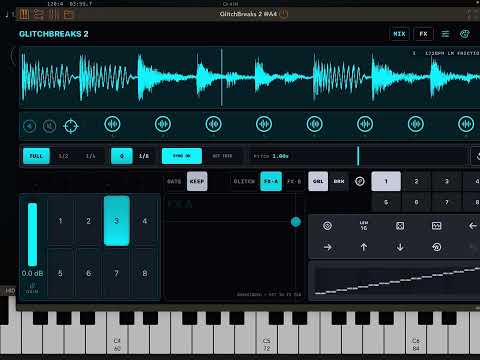Image resolution: width=480 pixels, height=360 pixels.
Task: Adjust the cyan 0.0 dB volume slider
Action: [32, 234]
